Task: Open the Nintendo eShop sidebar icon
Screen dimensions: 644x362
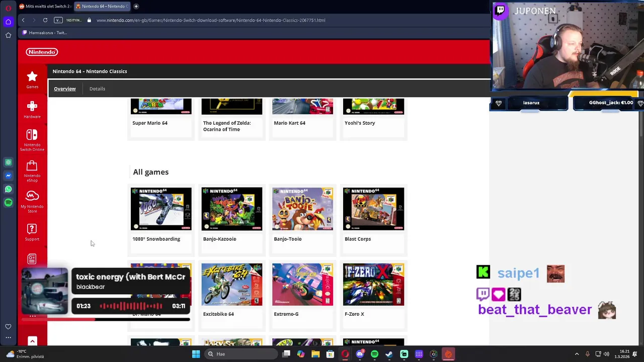Action: (32, 171)
